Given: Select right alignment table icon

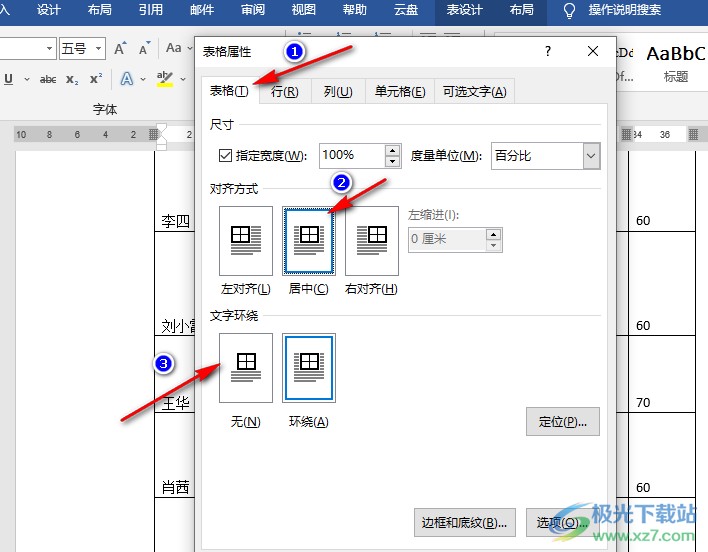Looking at the screenshot, I should click(372, 241).
